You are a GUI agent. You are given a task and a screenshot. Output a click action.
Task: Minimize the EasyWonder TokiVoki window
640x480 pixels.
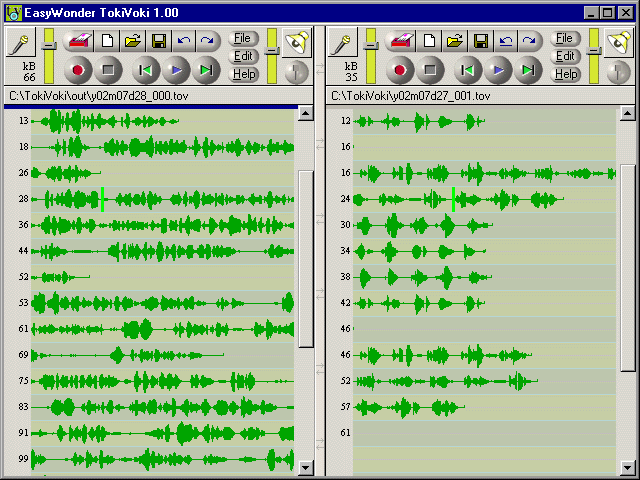[591, 13]
